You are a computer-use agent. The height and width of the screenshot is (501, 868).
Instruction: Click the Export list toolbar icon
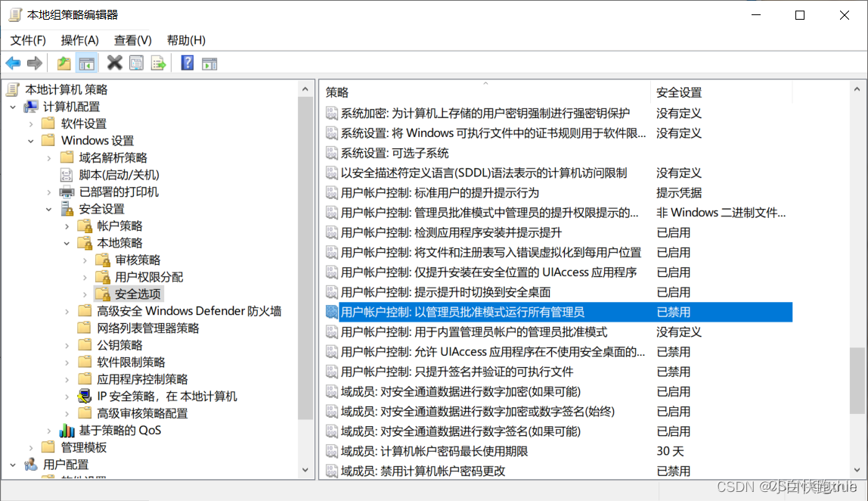[158, 63]
